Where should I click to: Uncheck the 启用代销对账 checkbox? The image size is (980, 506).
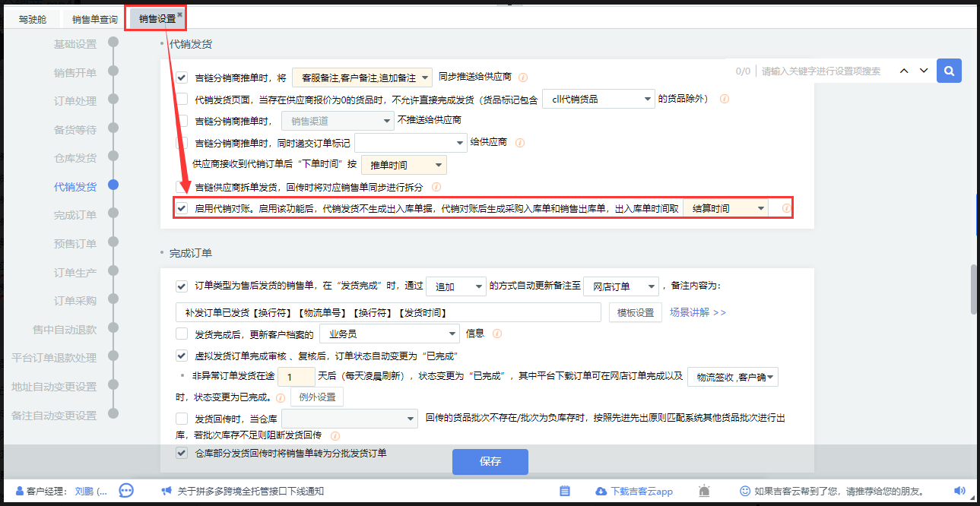click(x=182, y=207)
